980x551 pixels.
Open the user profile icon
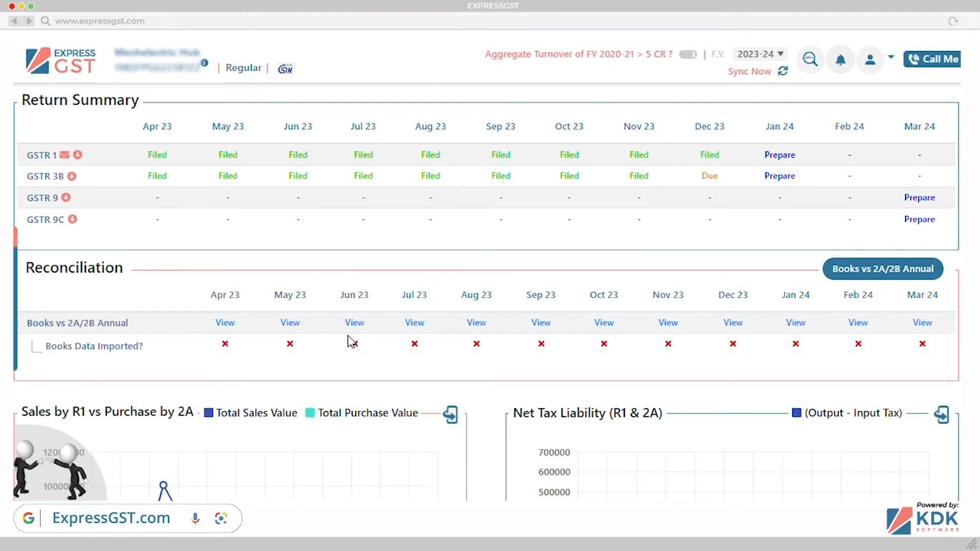(870, 60)
